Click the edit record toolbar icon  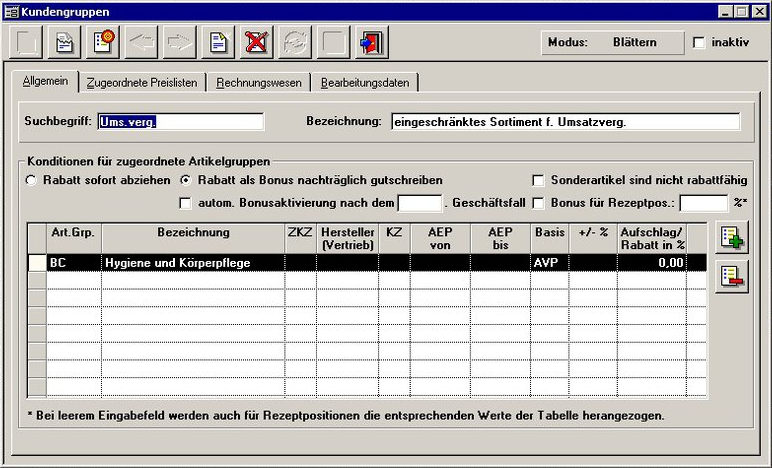pos(65,43)
